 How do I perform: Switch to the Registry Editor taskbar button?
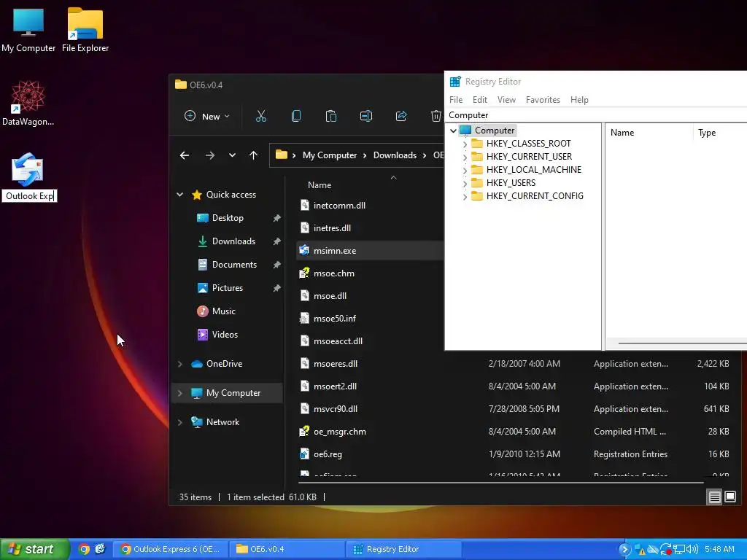(403, 549)
